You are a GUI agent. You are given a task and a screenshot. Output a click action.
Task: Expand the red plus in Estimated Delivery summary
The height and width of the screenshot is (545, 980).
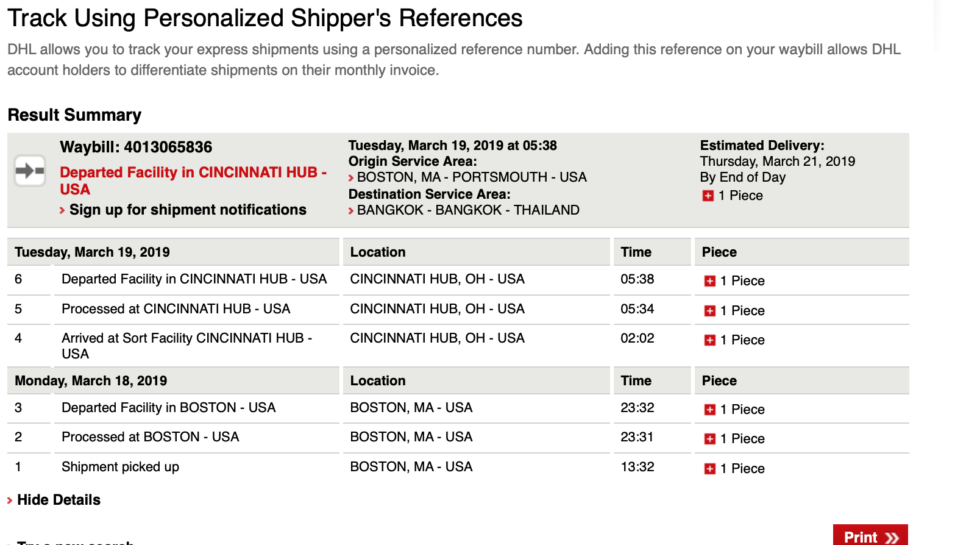tap(708, 196)
